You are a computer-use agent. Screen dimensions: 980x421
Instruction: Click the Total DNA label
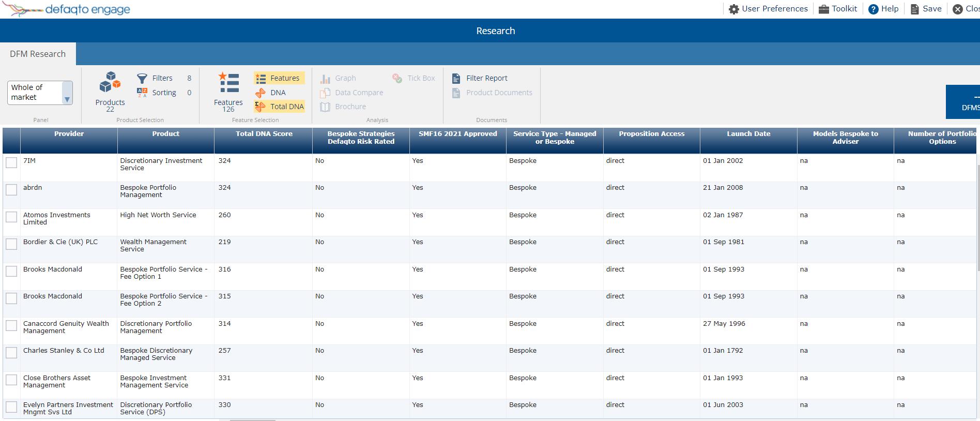[x=287, y=107]
